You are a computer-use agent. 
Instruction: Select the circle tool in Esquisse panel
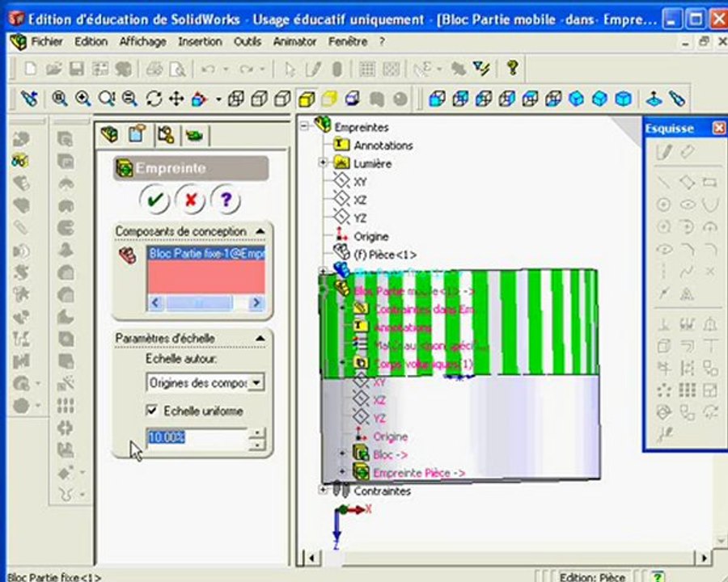pos(663,205)
